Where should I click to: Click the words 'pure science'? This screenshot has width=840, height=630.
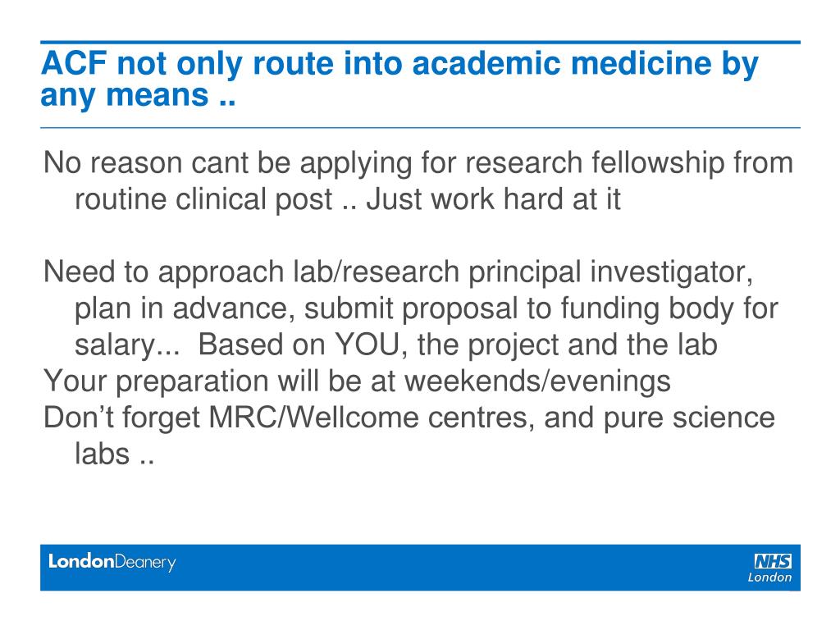click(689, 418)
